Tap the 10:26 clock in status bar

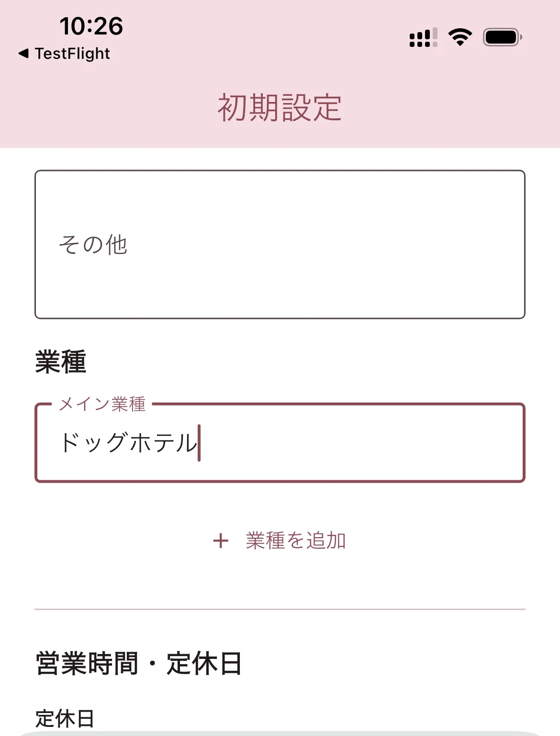(x=91, y=26)
